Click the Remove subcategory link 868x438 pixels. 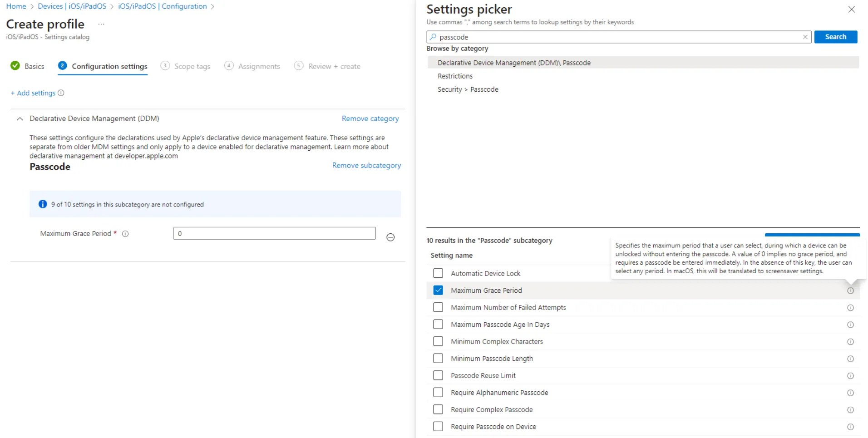pos(366,166)
